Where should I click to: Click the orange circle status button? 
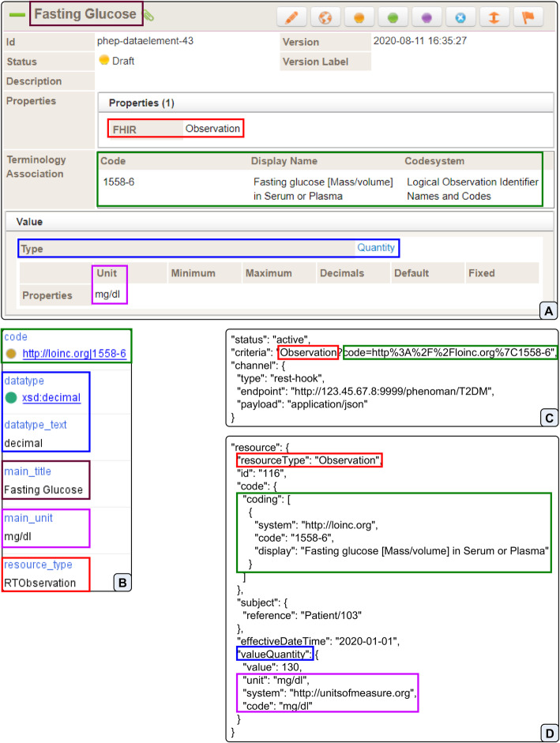pyautogui.click(x=358, y=17)
